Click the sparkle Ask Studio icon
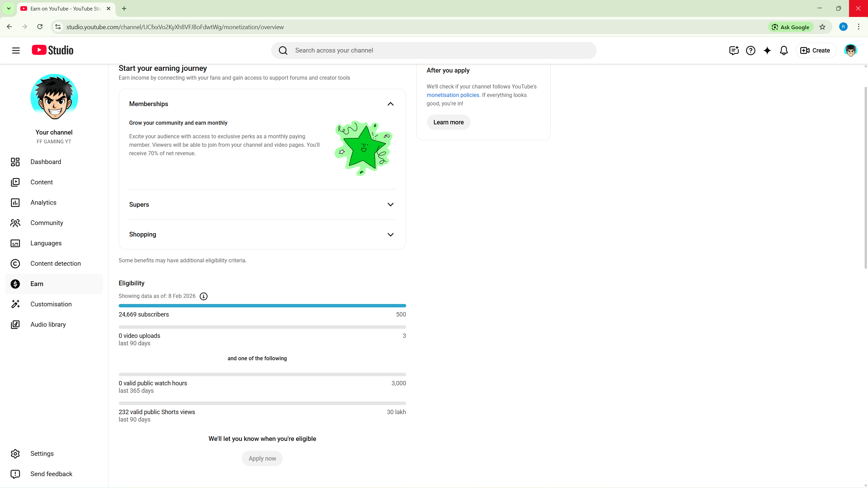The width and height of the screenshot is (868, 488). pyautogui.click(x=767, y=50)
